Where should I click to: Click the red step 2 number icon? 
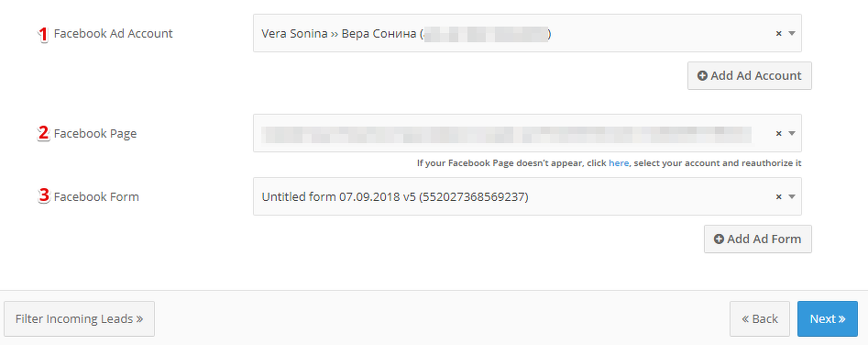click(43, 133)
